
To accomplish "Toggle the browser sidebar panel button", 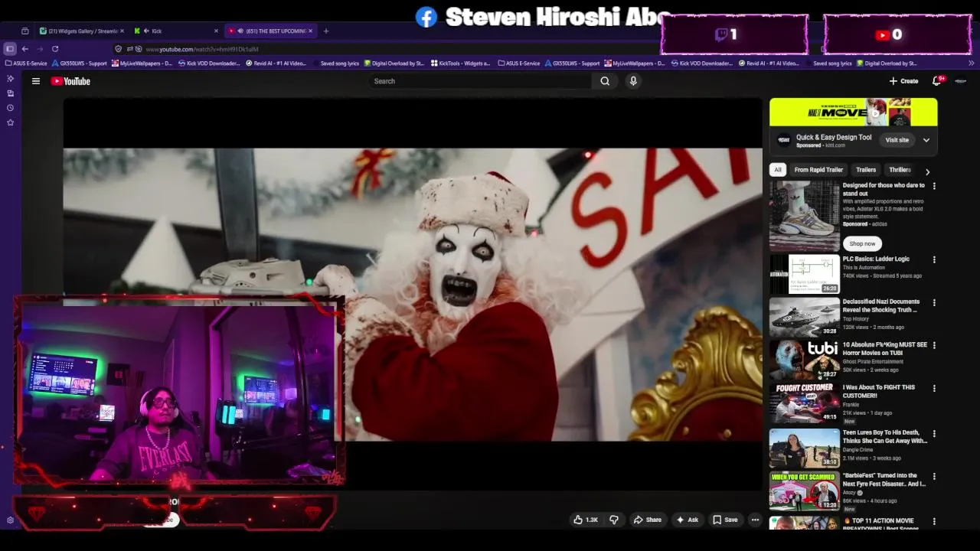I will tap(10, 49).
